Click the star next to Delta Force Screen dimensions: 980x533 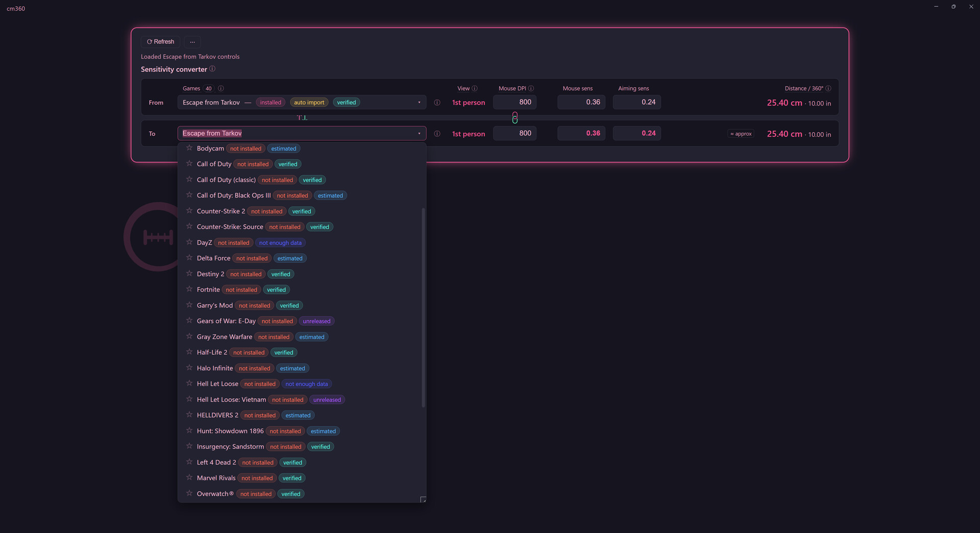tap(189, 258)
